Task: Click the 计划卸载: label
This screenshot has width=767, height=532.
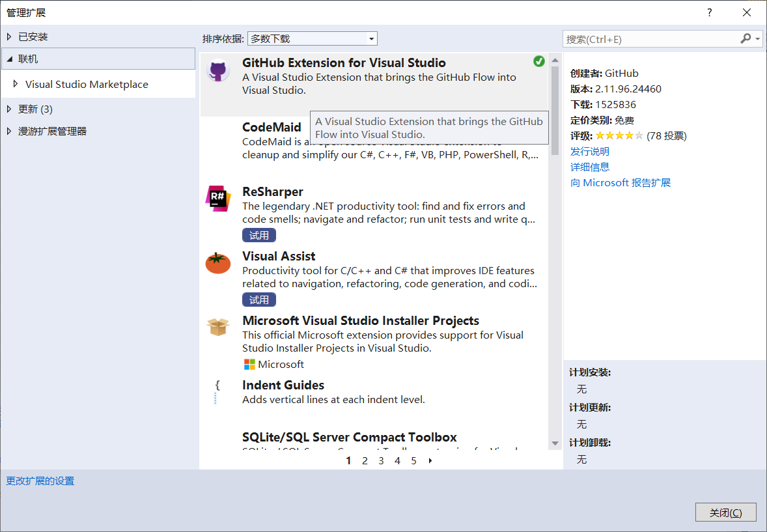Action: [589, 443]
